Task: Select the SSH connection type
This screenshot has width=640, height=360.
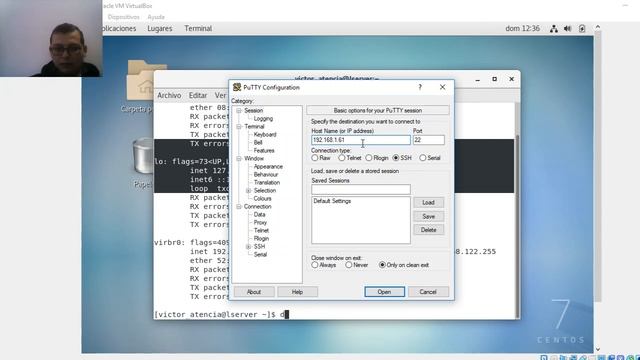Action: pyautogui.click(x=396, y=158)
